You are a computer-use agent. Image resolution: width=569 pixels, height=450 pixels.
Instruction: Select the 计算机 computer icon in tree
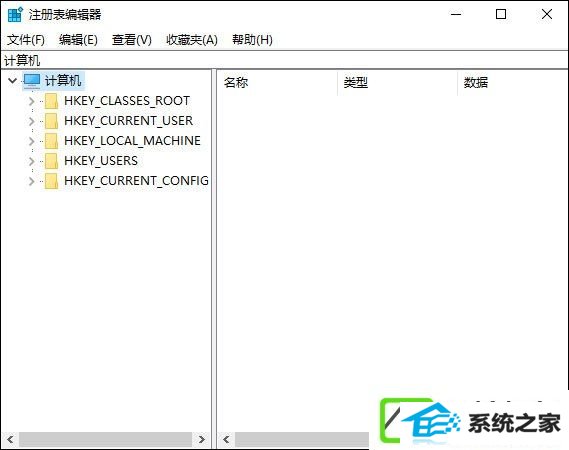tap(32, 81)
